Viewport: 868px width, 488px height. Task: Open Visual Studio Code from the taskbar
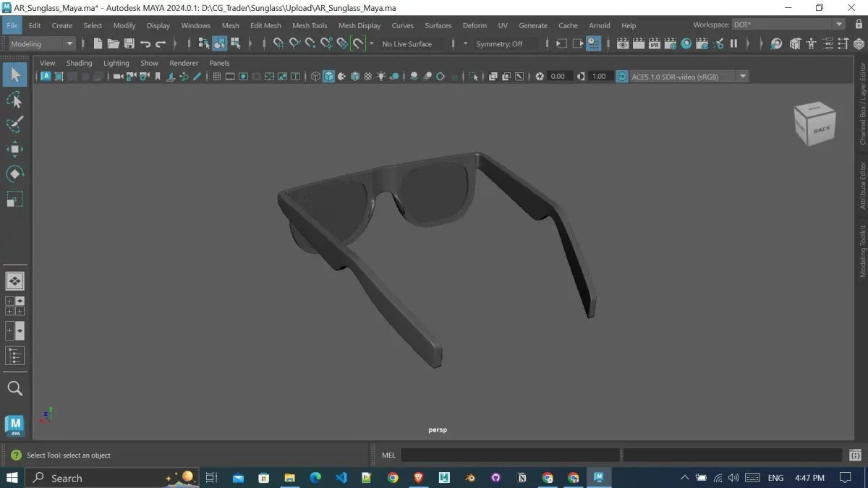tap(341, 478)
